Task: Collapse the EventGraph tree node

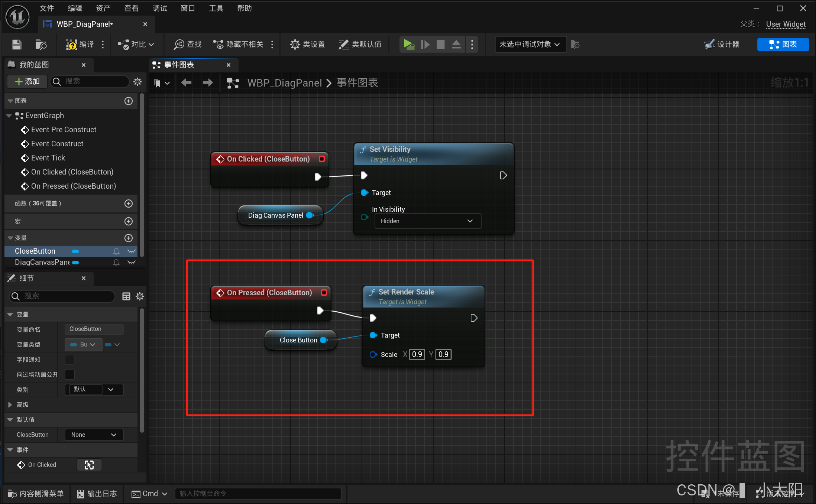Action: [9, 116]
